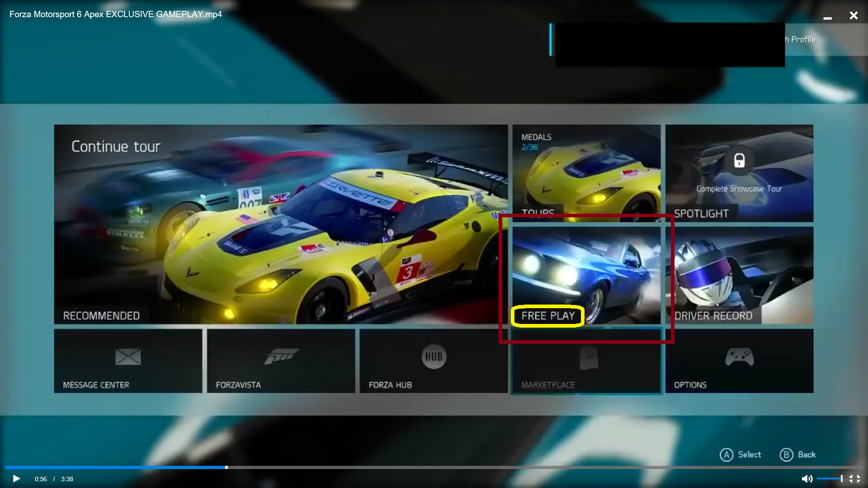The image size is (868, 488).
Task: Click the locked Spotlight tile padlock icon
Action: pyautogui.click(x=739, y=160)
